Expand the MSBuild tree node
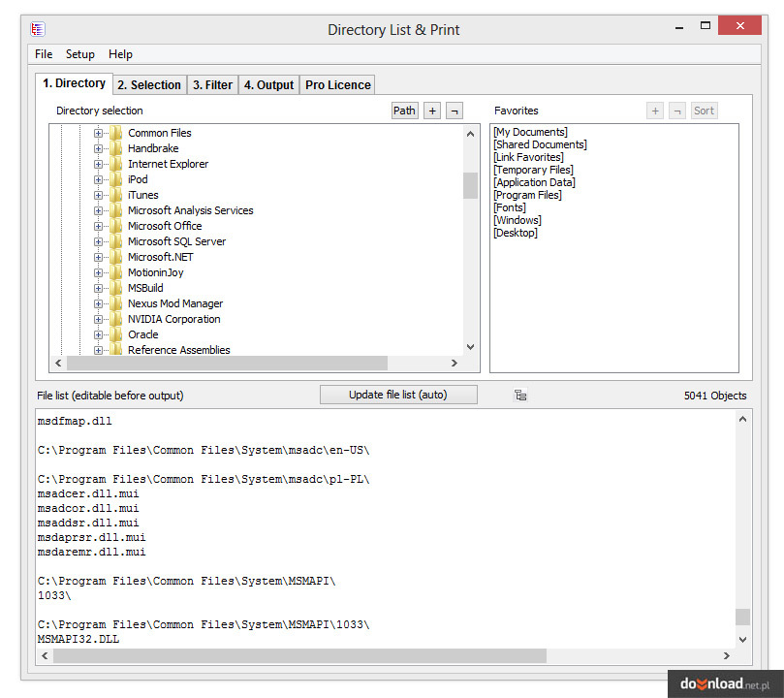The height and width of the screenshot is (698, 784). click(x=98, y=288)
